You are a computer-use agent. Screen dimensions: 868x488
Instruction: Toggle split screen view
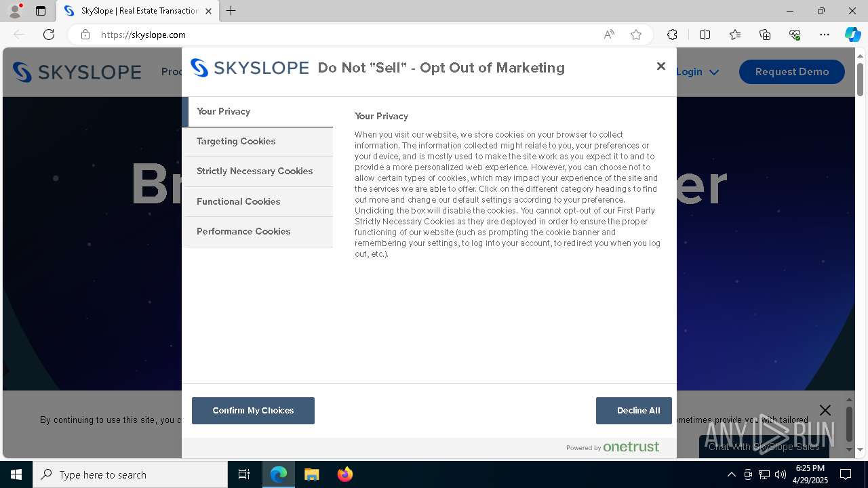705,35
